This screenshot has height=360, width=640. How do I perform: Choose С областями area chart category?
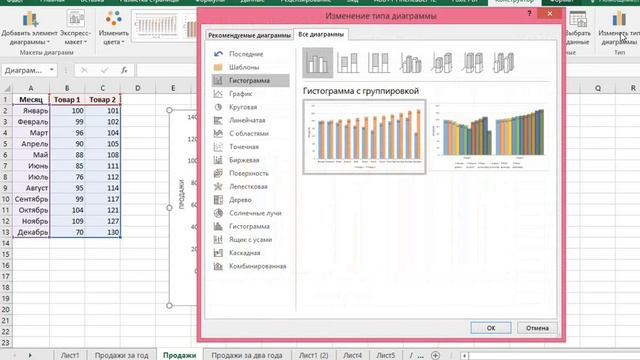pos(250,133)
